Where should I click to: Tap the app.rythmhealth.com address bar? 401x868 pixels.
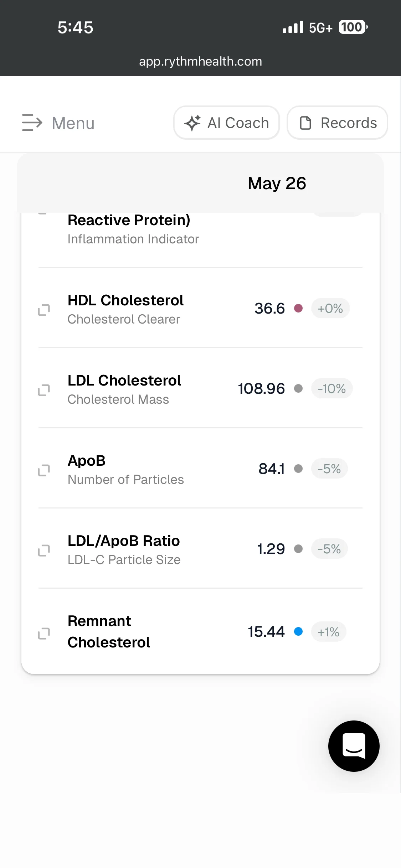click(200, 61)
